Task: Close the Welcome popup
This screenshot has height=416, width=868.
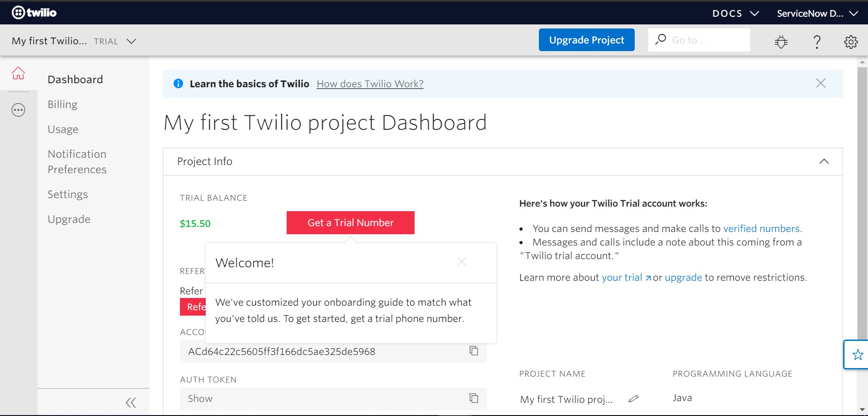Action: pyautogui.click(x=462, y=262)
